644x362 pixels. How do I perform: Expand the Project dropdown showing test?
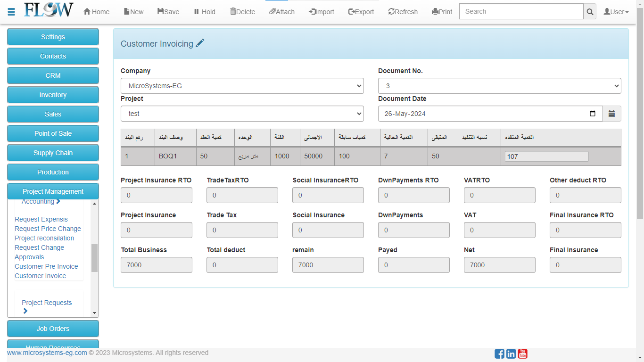point(242,114)
